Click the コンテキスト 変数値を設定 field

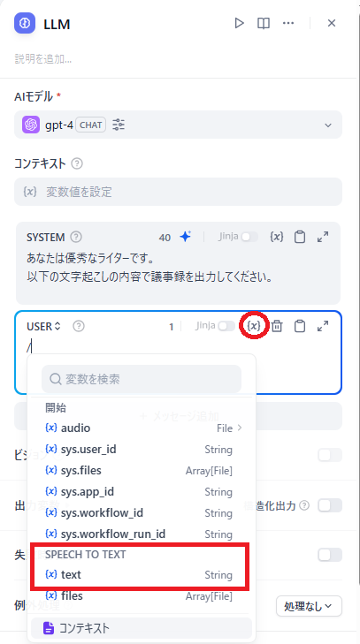click(x=178, y=192)
